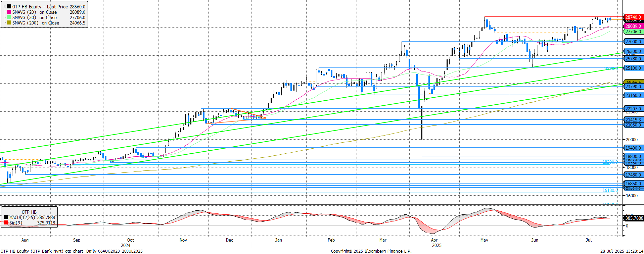Click the blue 25100.0 level label
Image resolution: width=644 pixels, height=254 pixels.
pyautogui.click(x=634, y=68)
